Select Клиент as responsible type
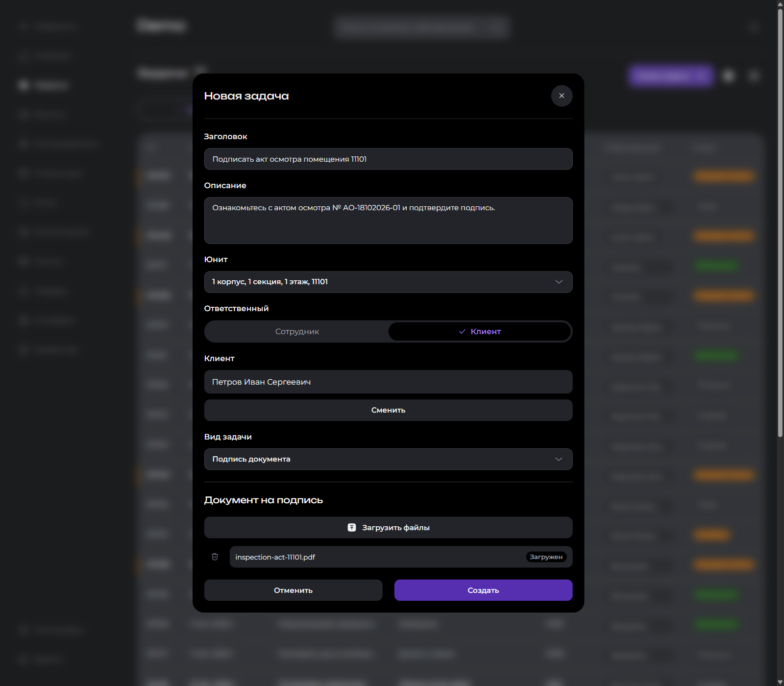This screenshot has height=686, width=784. tap(480, 332)
